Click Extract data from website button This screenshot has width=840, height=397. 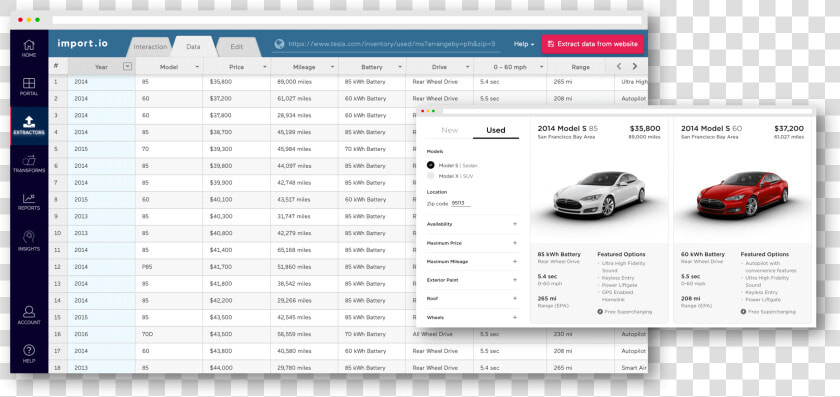point(592,44)
